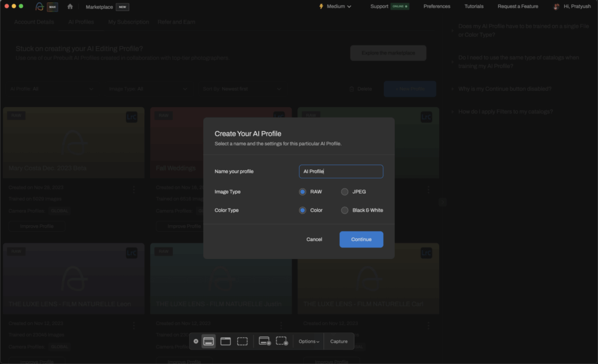Select the JPEG image type radio button
Screen dimensions: 598x364
[344, 191]
